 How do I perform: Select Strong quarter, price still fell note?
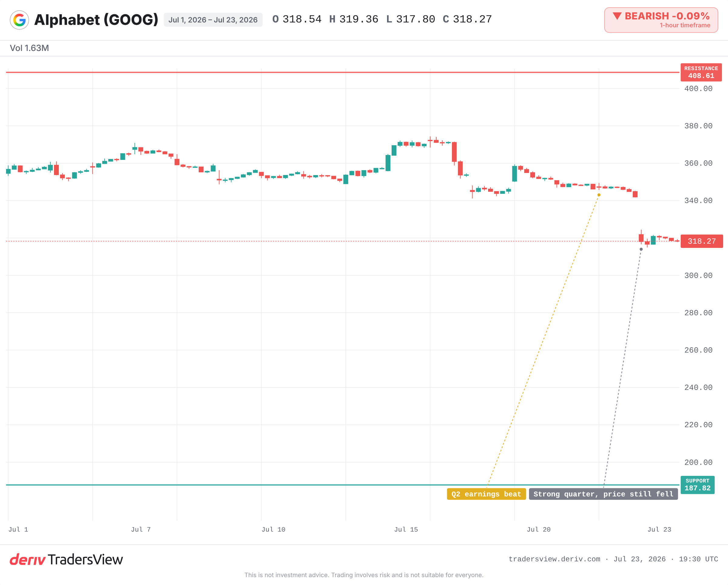click(x=603, y=494)
